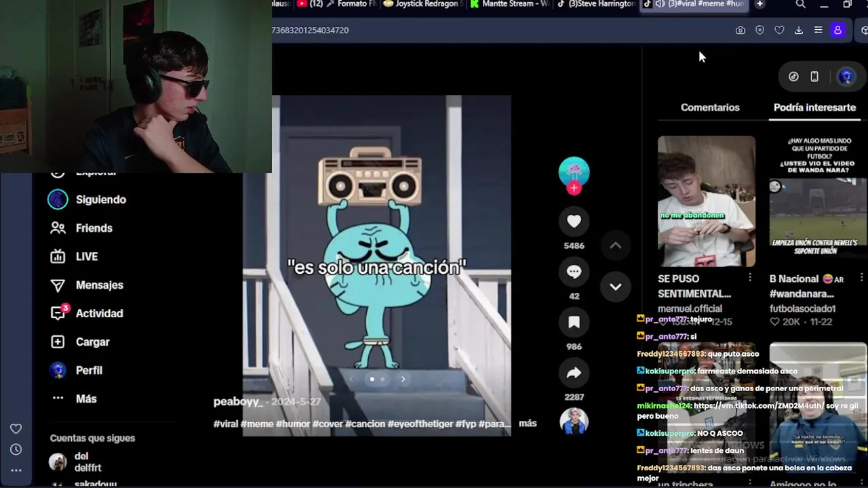Like the video with the heart button
Image resolution: width=868 pixels, height=488 pixels.
(x=574, y=221)
